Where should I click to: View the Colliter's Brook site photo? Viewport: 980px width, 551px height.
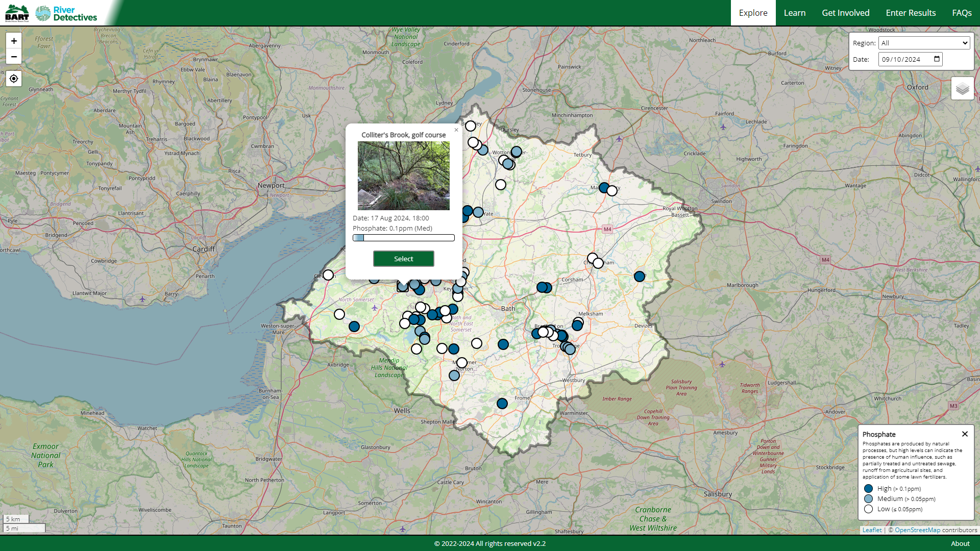[x=404, y=176]
